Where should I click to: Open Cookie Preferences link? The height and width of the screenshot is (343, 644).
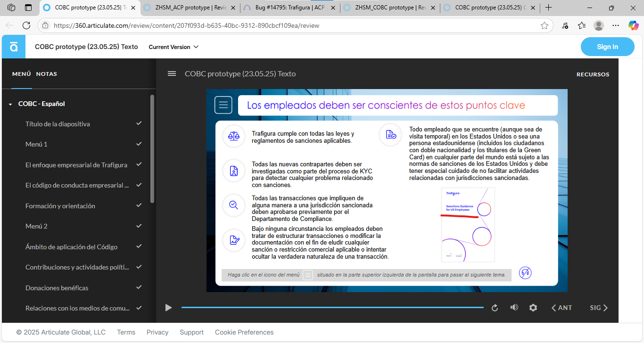(x=244, y=332)
